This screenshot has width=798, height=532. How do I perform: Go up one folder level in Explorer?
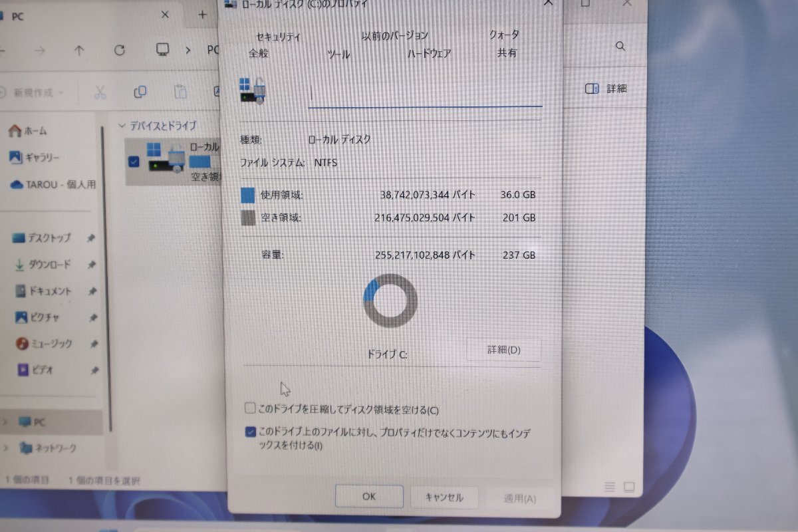79,51
